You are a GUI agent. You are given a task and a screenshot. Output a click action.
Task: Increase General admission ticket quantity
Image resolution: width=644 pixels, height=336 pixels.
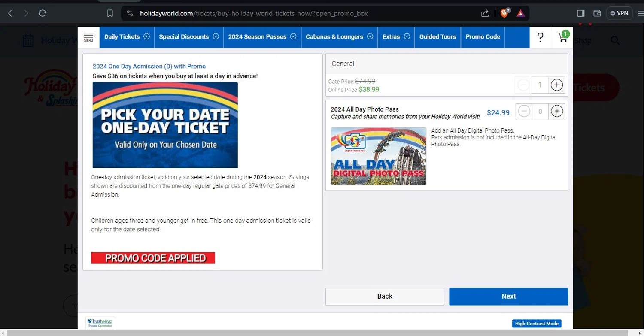556,85
